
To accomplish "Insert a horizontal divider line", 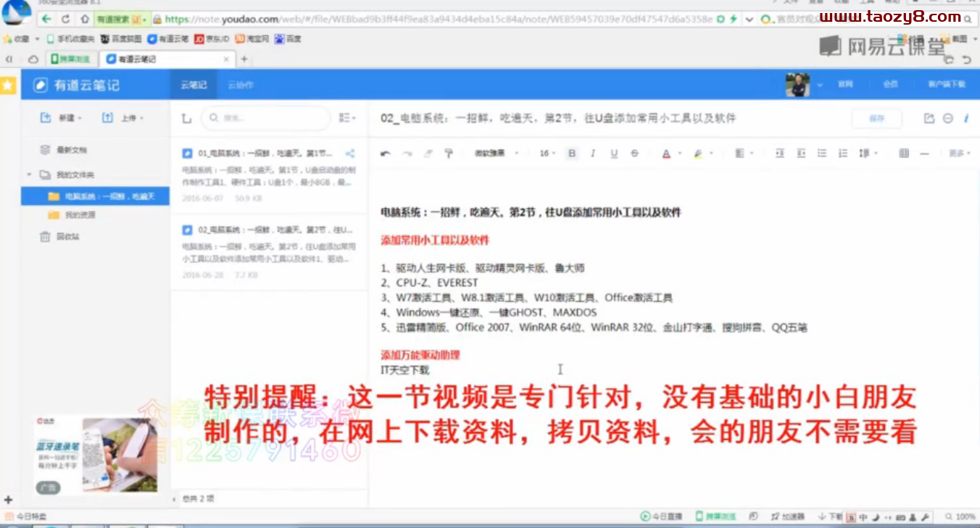I will (x=924, y=154).
